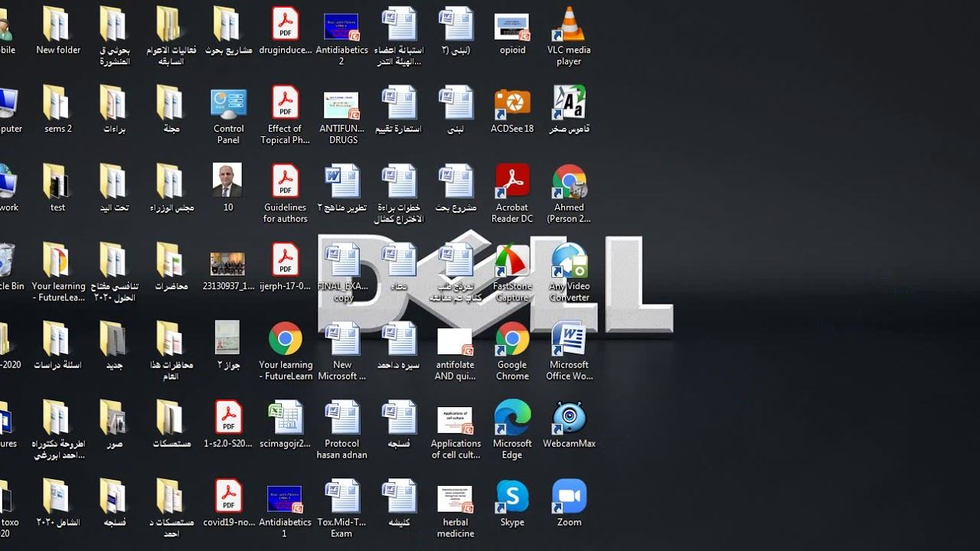Click the جديد folder
The width and height of the screenshot is (980, 551).
click(115, 346)
